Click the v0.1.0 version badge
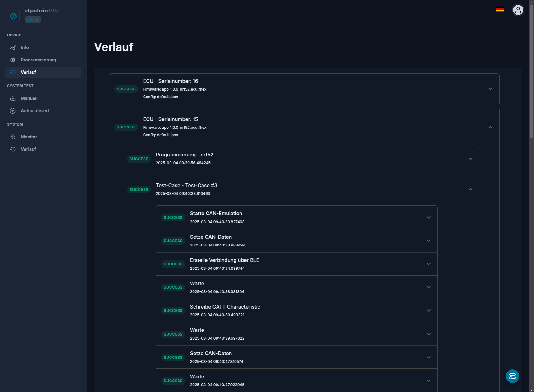 click(33, 20)
